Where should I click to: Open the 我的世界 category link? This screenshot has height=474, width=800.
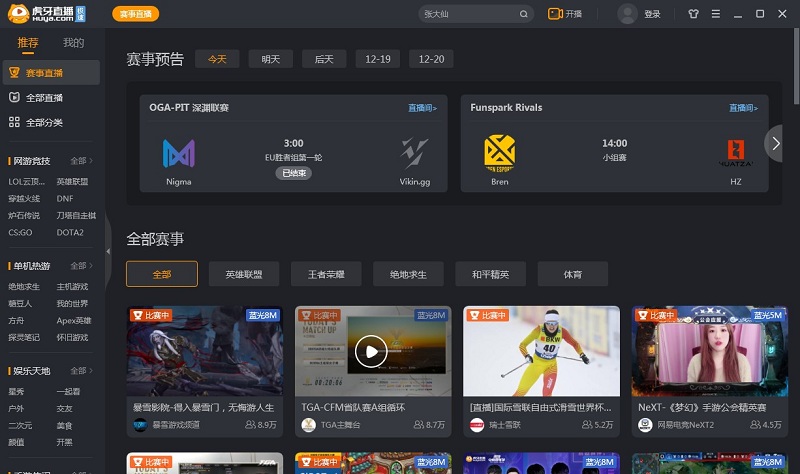(x=72, y=304)
